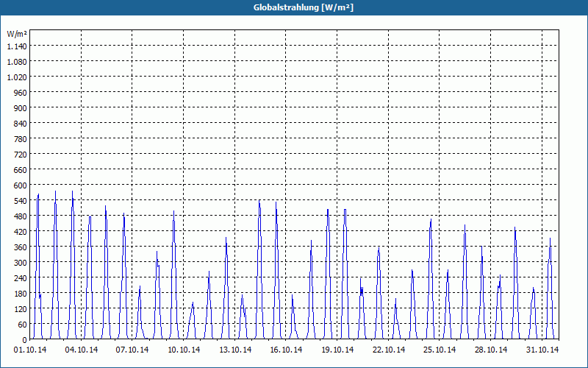The width and height of the screenshot is (588, 368).
Task: Click the 360 y-axis value
Action: (21, 247)
